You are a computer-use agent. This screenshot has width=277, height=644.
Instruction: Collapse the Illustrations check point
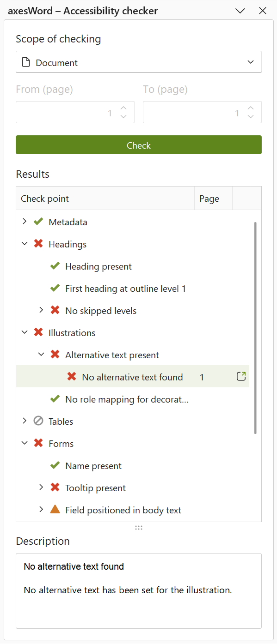(25, 333)
